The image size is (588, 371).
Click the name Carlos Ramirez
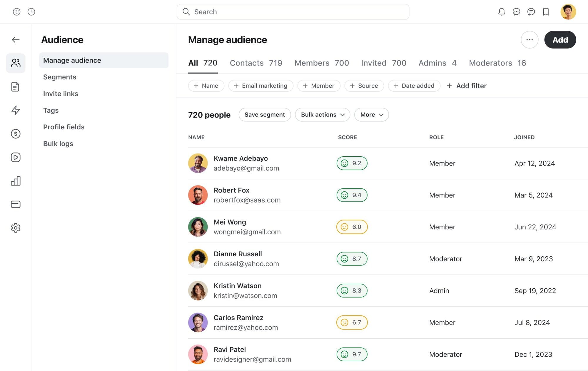point(238,317)
